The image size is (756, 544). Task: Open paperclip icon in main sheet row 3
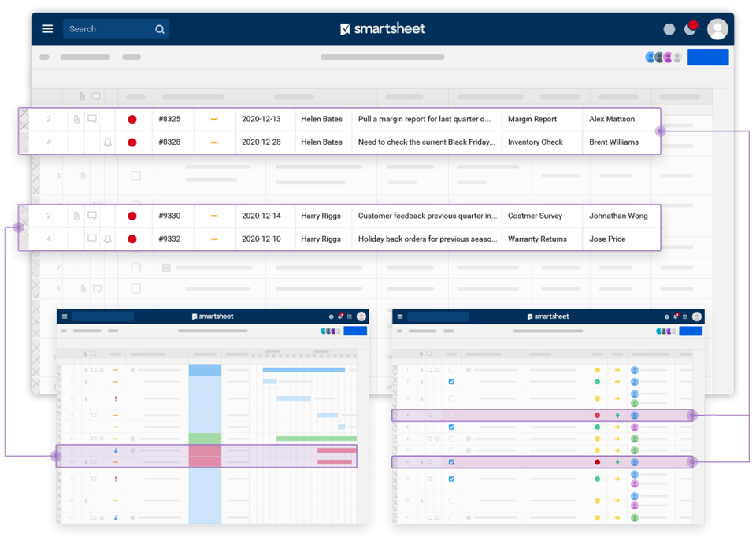pos(83,176)
